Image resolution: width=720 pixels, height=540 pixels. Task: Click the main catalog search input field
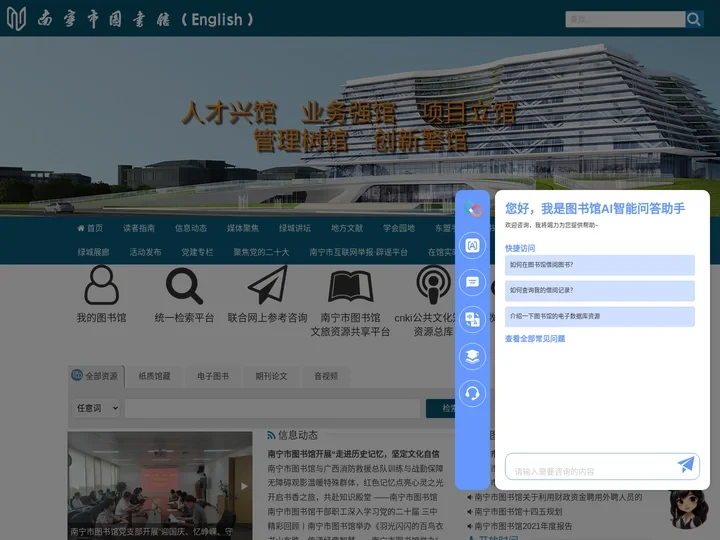point(272,408)
